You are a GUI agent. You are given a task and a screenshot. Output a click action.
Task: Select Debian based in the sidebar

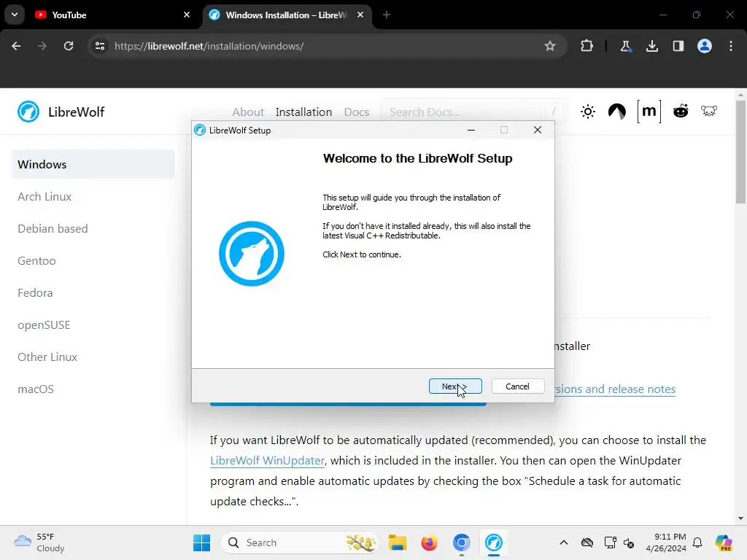click(x=53, y=228)
